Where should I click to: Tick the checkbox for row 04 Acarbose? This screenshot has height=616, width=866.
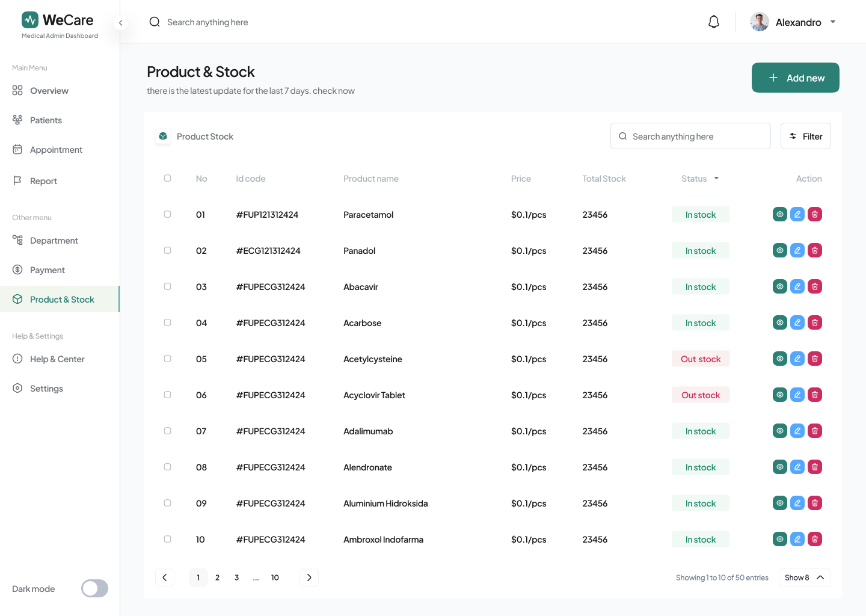click(168, 322)
